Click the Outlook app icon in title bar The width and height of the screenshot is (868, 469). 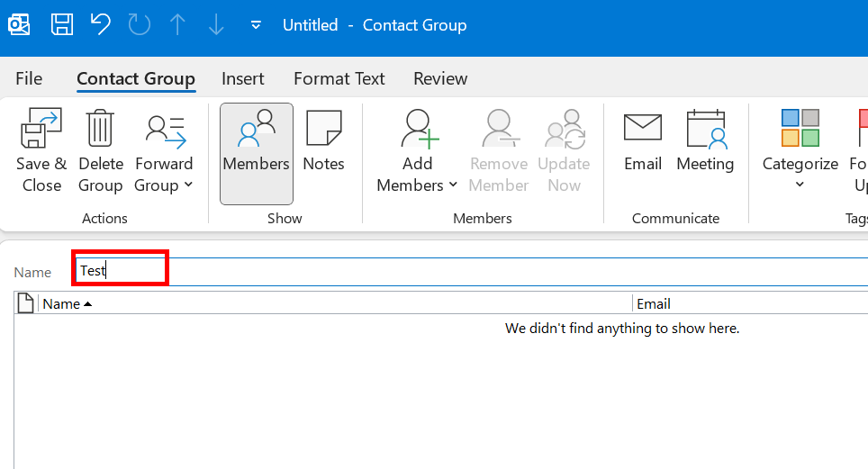click(19, 25)
